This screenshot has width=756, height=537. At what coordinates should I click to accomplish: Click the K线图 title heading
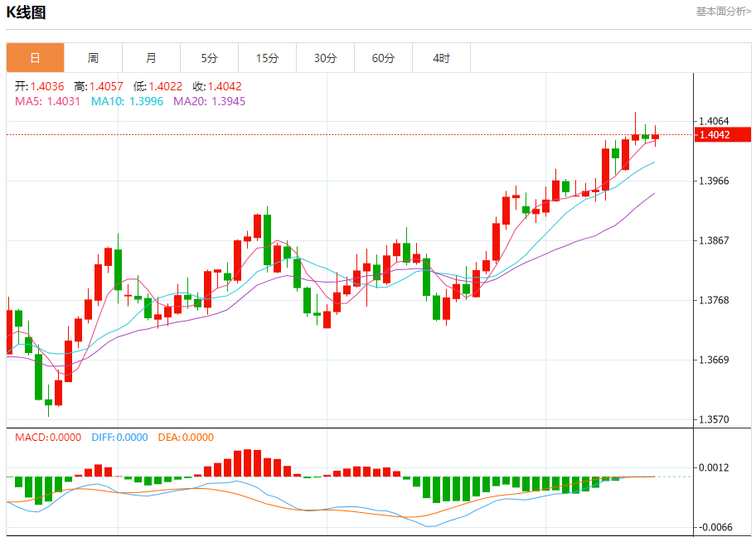coord(27,12)
